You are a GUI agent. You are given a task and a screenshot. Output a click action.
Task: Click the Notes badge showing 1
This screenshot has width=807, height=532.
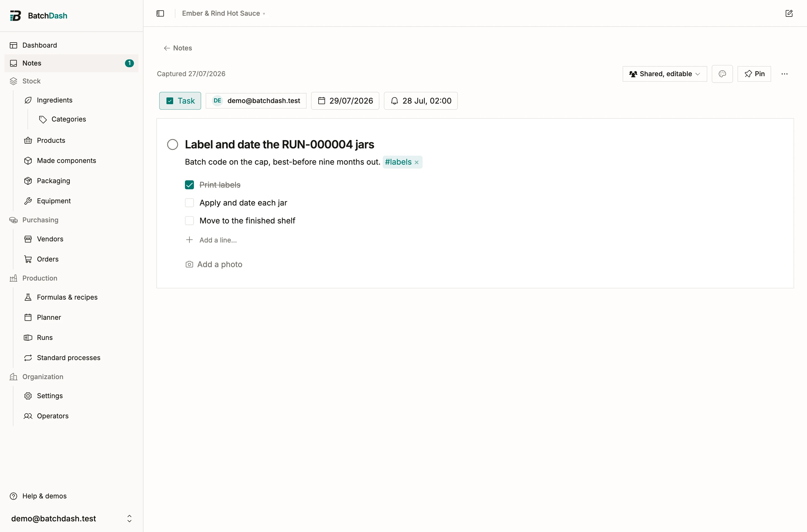coord(129,63)
